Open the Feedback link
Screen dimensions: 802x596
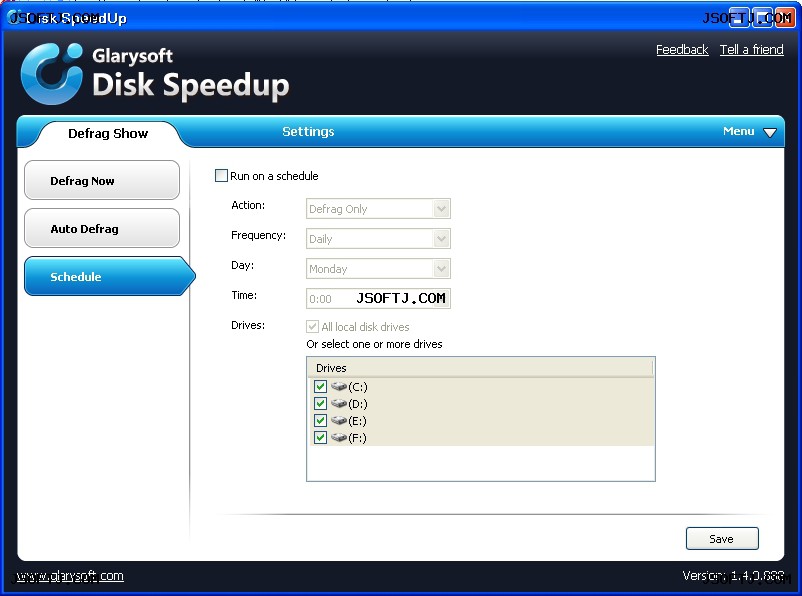coord(682,50)
